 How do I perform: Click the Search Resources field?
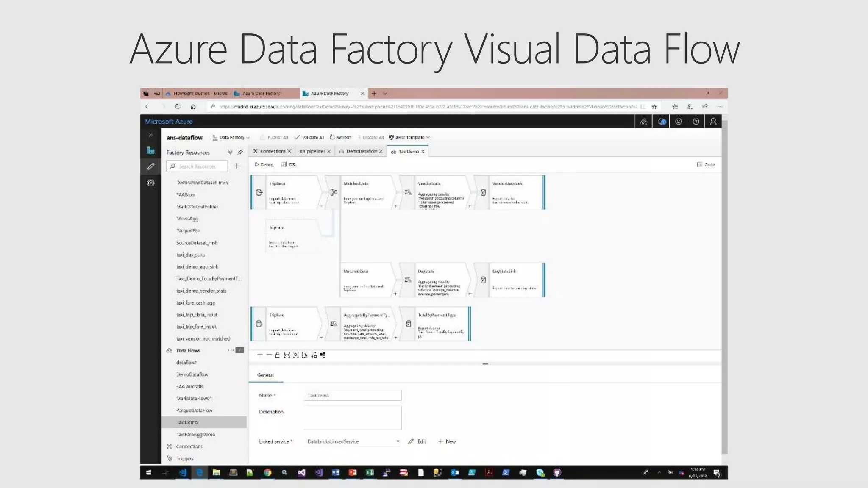tap(197, 166)
